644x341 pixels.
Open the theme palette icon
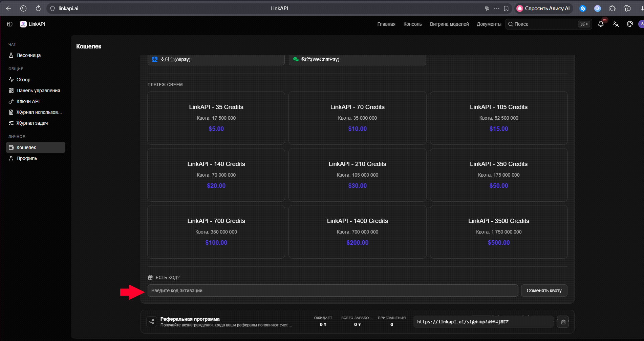pos(630,24)
